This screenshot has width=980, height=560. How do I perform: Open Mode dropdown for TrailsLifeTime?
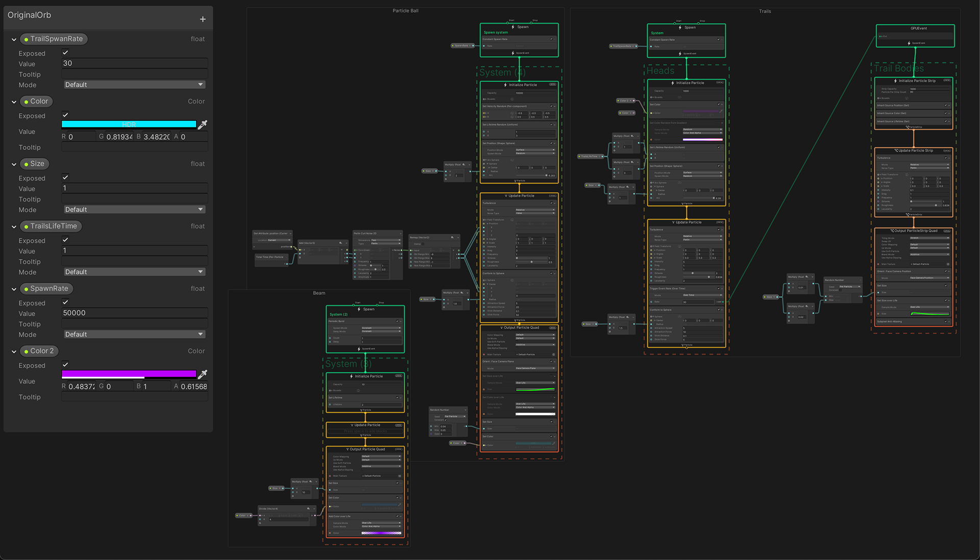(x=134, y=272)
